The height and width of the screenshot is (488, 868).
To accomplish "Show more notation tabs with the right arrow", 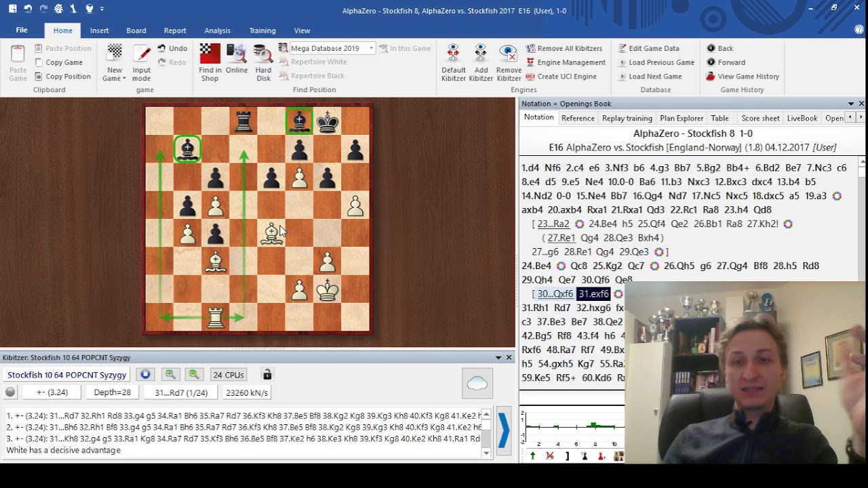I will (x=861, y=118).
